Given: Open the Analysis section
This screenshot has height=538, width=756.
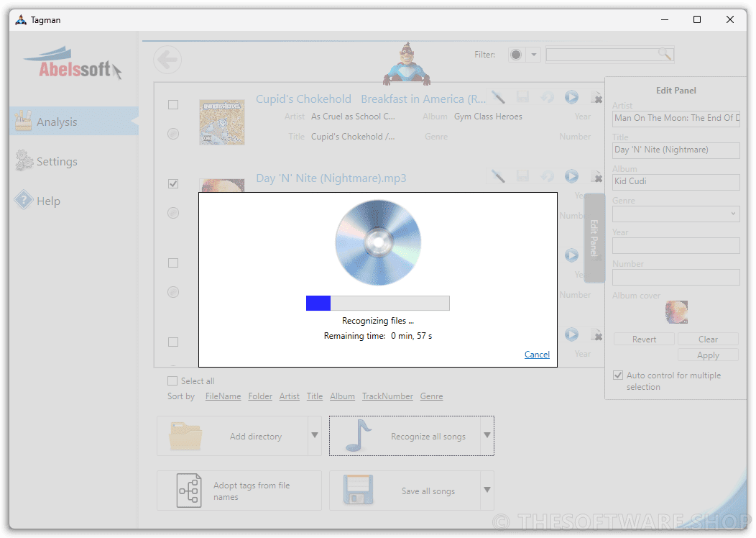Looking at the screenshot, I should coord(74,121).
